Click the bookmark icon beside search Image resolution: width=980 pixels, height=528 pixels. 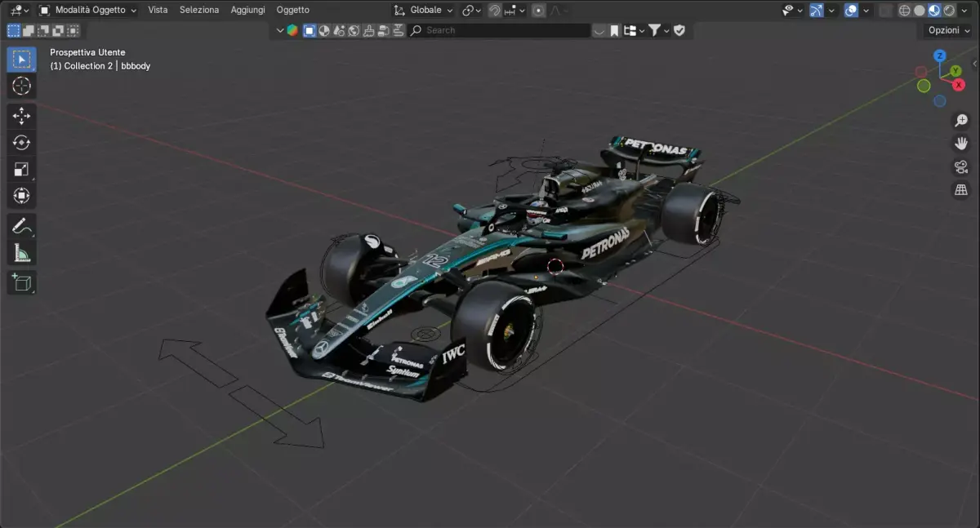615,30
